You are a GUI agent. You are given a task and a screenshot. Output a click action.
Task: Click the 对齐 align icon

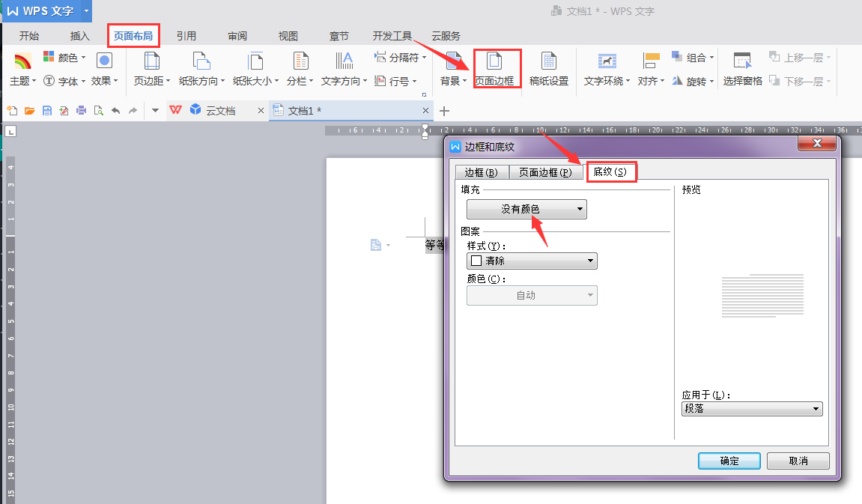[651, 61]
